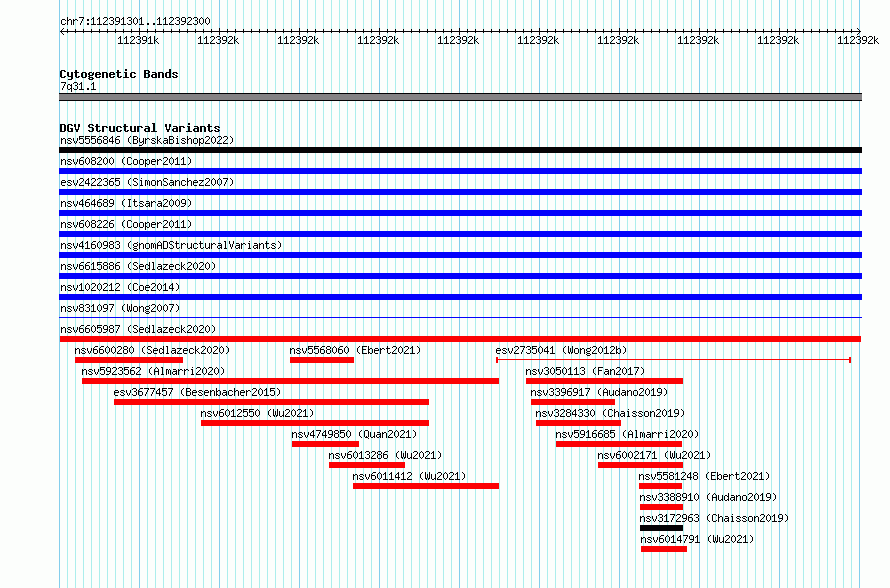This screenshot has height=588, width=890.
Task: Open nsv6002171 (Wu2021) variant
Action: tap(654, 455)
